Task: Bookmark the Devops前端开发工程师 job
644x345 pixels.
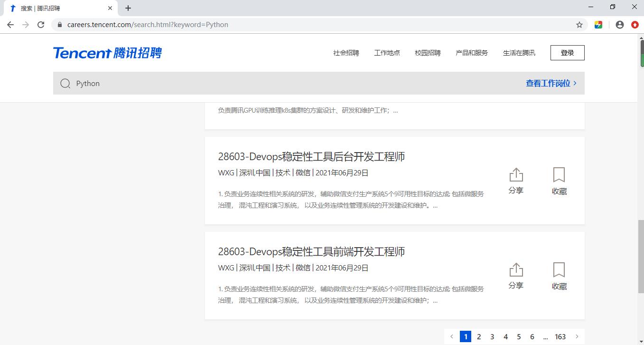Action: coord(560,276)
